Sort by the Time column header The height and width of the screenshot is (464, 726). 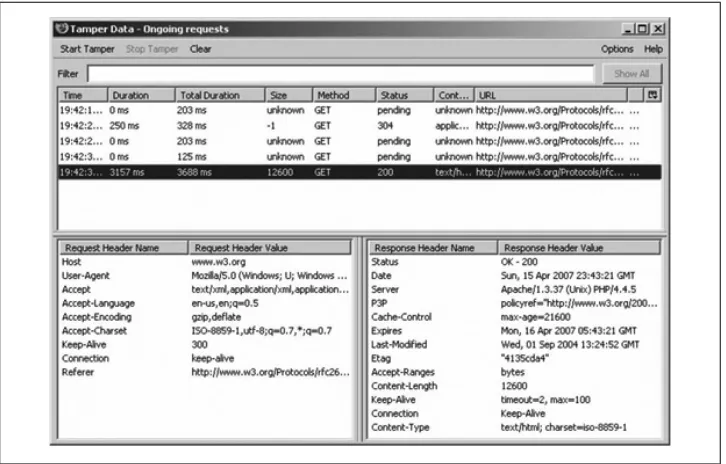83,95
